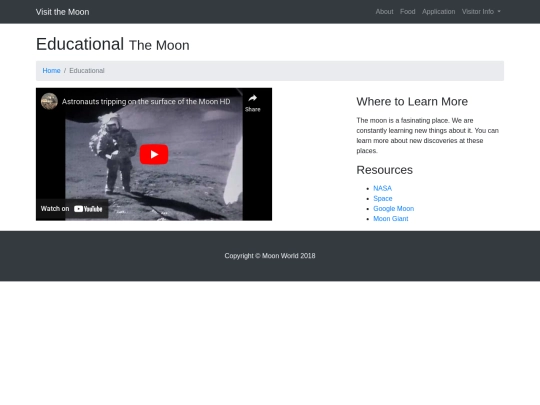540x405 pixels.
Task: Navigate to Home in breadcrumb
Action: (51, 71)
